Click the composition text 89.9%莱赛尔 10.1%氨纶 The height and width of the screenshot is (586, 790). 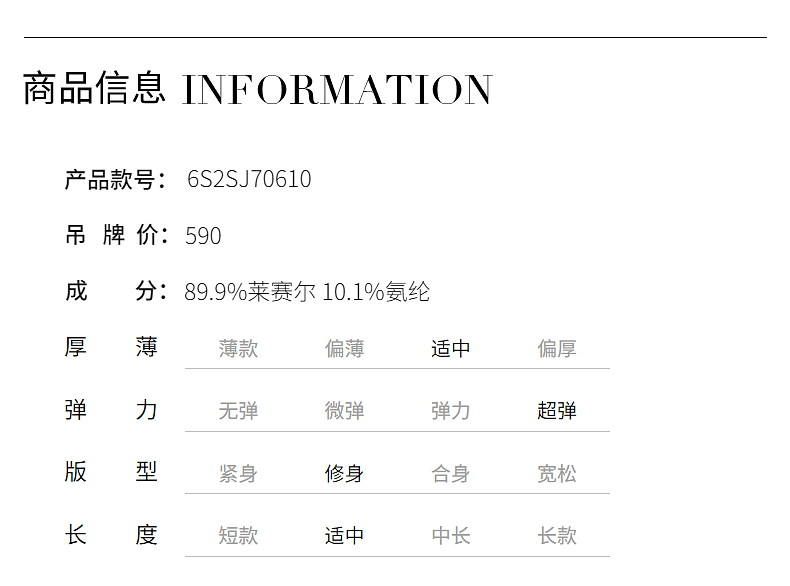pos(307,293)
